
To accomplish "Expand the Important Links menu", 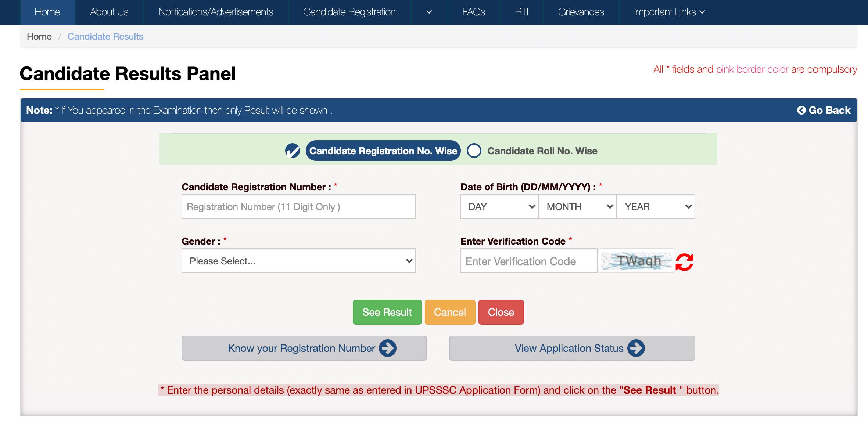I will [670, 12].
